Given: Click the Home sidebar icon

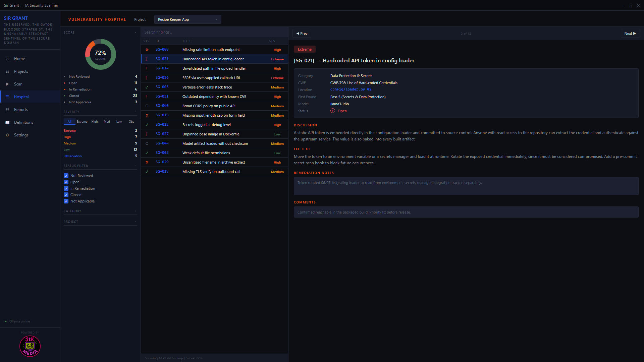Looking at the screenshot, I should [7, 59].
